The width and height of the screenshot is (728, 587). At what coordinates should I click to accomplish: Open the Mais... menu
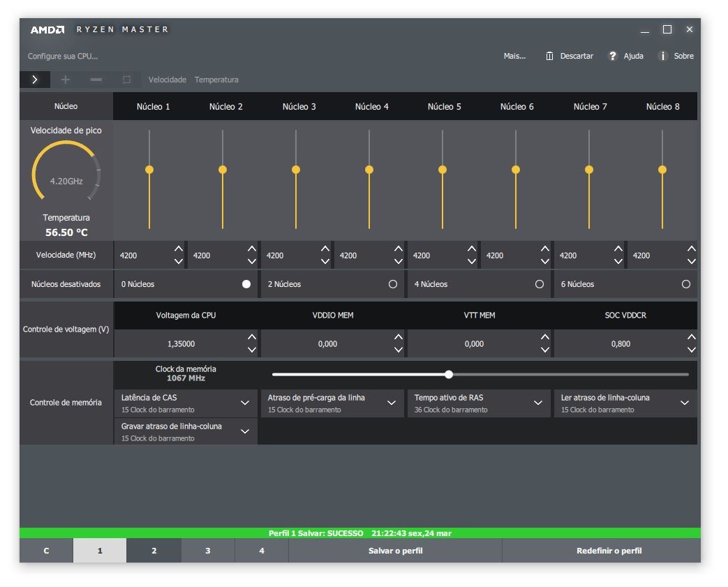(x=514, y=56)
